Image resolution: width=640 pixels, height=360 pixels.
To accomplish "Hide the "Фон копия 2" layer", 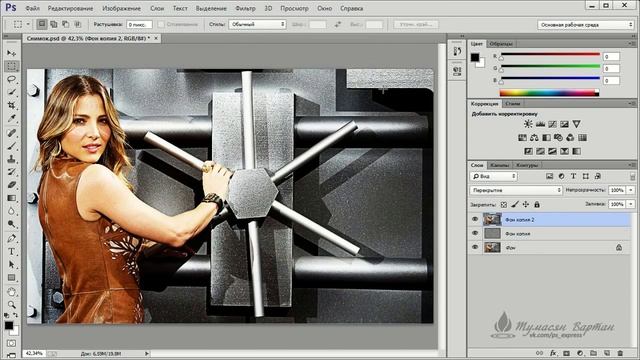I will [x=475, y=220].
